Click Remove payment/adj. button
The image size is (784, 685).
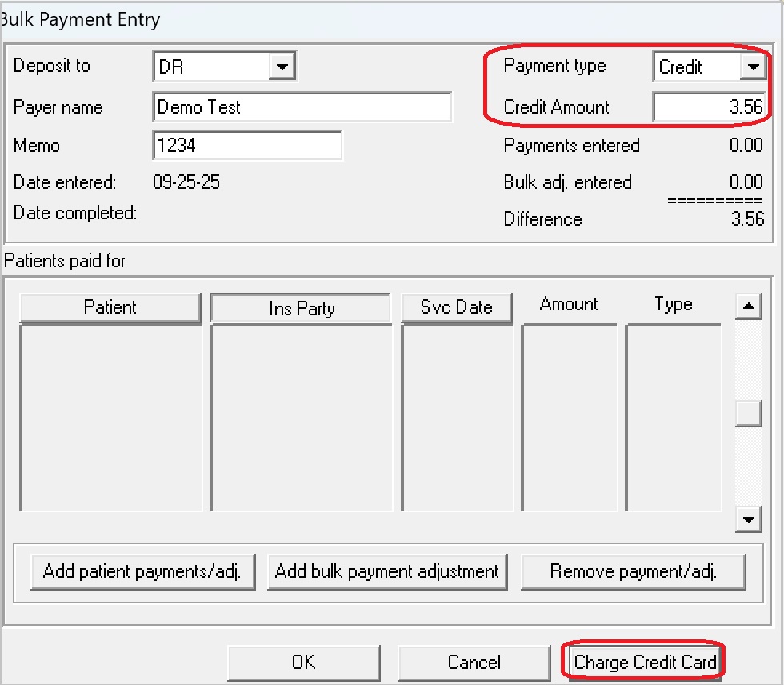click(633, 571)
